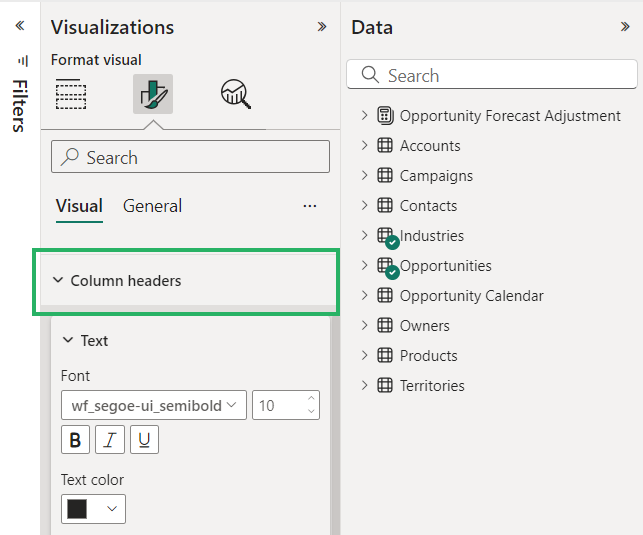Screen dimensions: 643x535
Task: Click the Accounts table icon
Action: tap(385, 146)
